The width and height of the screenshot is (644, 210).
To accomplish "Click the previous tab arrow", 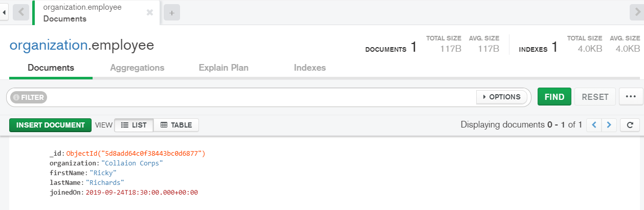I will (x=21, y=12).
